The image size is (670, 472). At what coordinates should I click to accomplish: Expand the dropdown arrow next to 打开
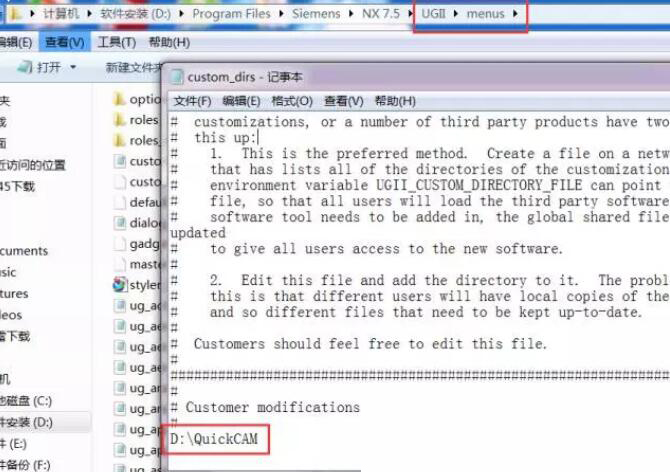(x=73, y=67)
